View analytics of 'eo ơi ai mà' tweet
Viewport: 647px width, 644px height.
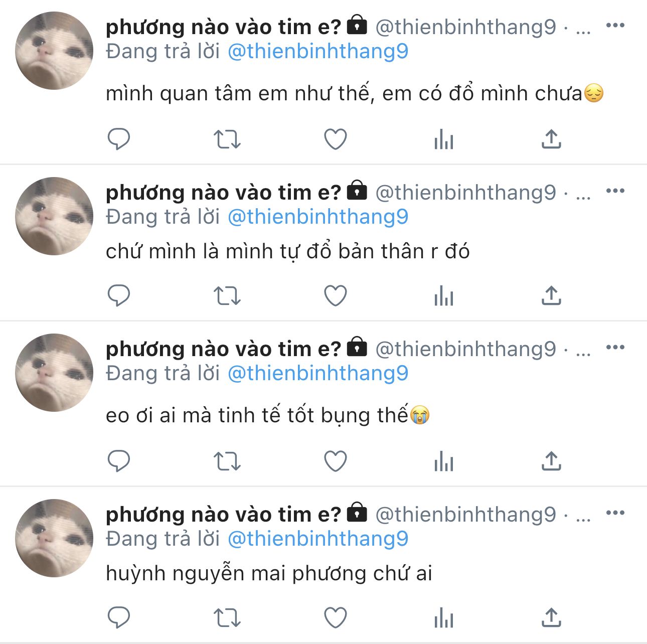click(443, 461)
